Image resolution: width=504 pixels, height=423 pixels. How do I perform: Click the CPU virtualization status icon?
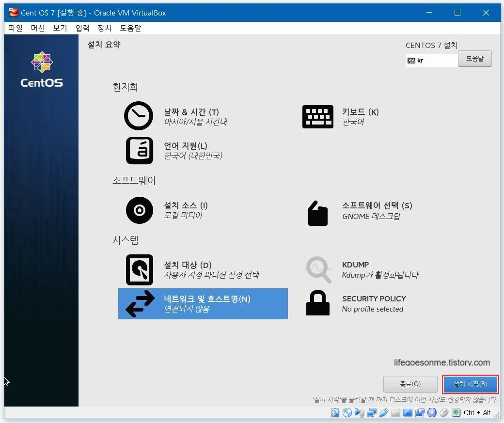click(432, 412)
